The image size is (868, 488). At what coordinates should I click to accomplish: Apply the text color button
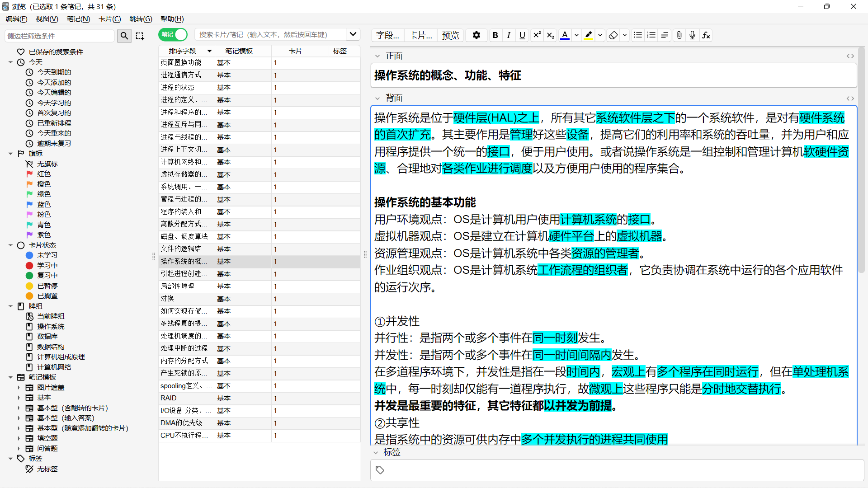(x=565, y=35)
